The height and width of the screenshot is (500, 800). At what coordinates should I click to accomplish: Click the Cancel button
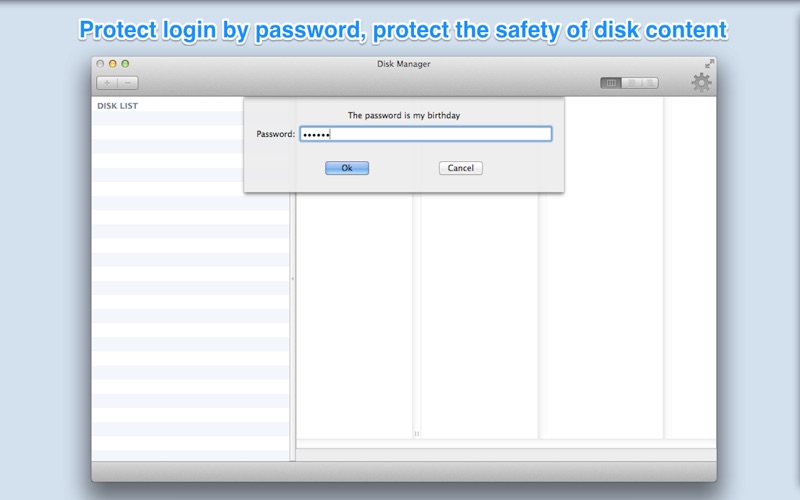tap(461, 168)
